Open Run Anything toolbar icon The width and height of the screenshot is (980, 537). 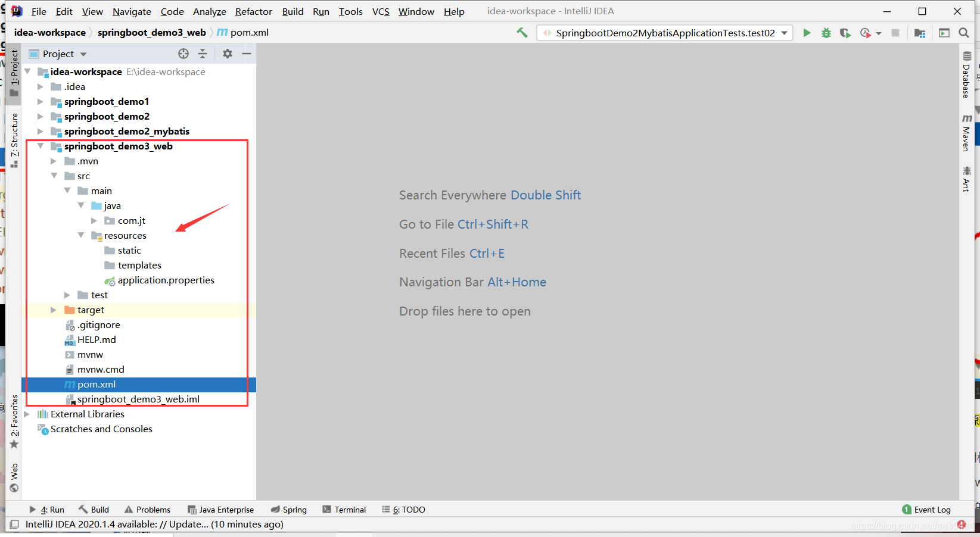click(x=944, y=33)
